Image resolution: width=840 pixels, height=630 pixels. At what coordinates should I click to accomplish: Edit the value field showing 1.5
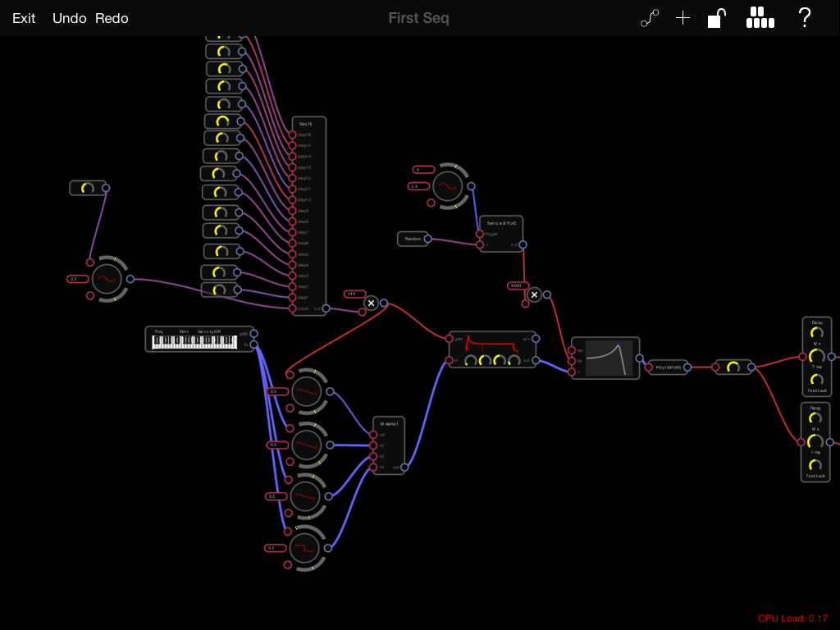(x=418, y=186)
